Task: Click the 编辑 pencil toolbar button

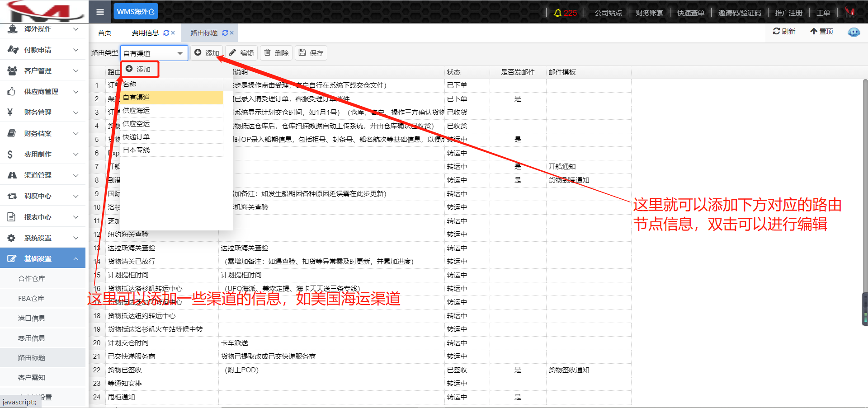Action: 241,53
